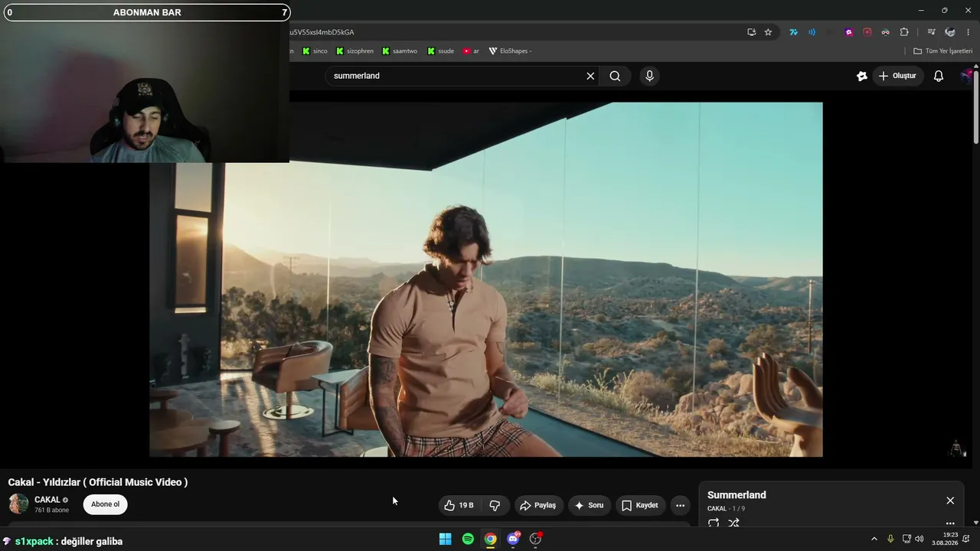
Task: Open the red square extension icon
Action: [x=867, y=32]
